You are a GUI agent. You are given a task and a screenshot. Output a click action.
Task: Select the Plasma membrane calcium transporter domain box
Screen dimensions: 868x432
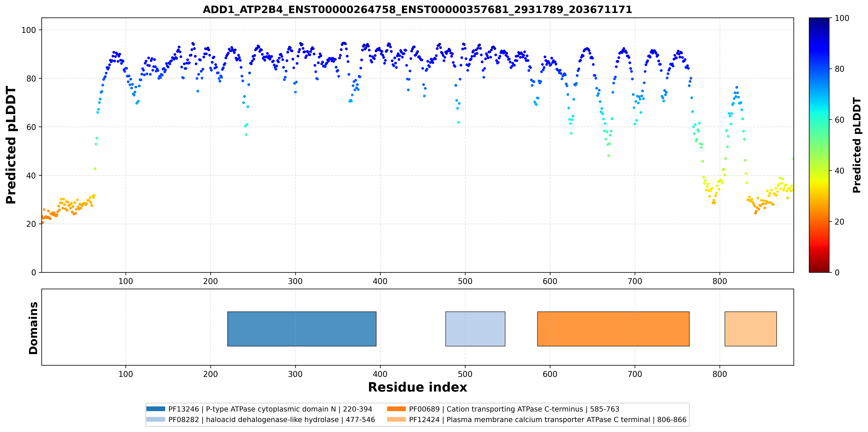[x=751, y=329]
